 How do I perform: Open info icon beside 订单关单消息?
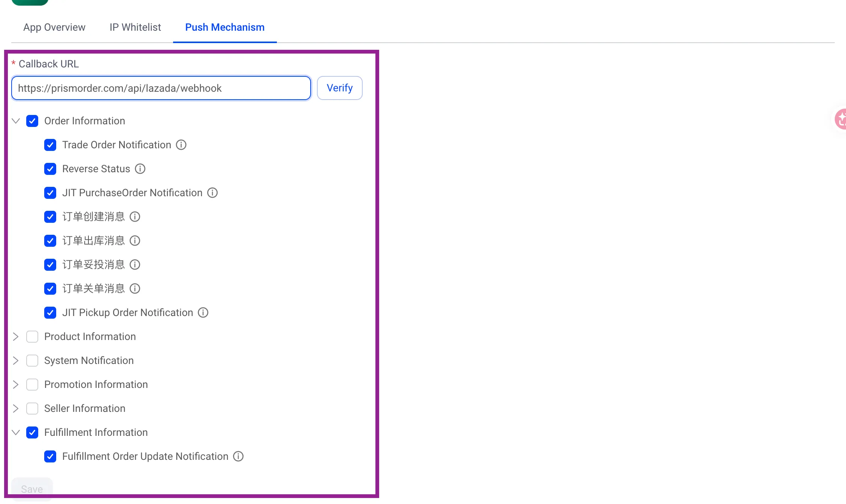click(135, 289)
